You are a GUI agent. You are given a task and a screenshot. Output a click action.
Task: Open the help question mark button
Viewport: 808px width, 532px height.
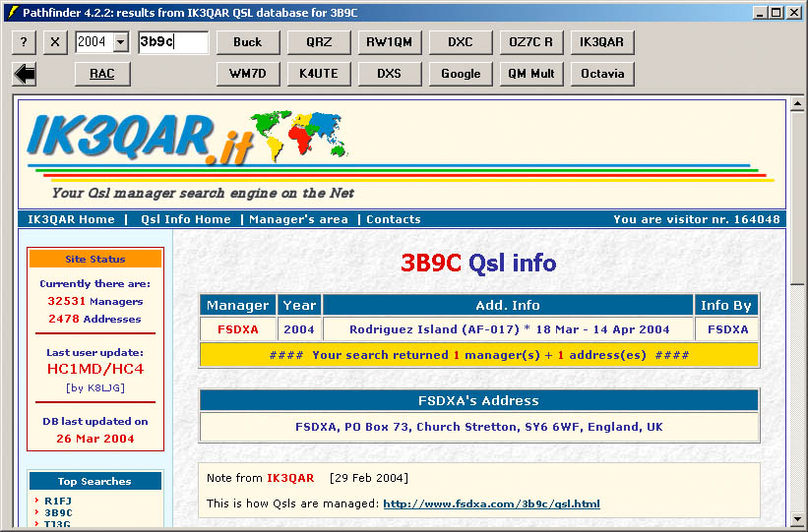pos(24,42)
